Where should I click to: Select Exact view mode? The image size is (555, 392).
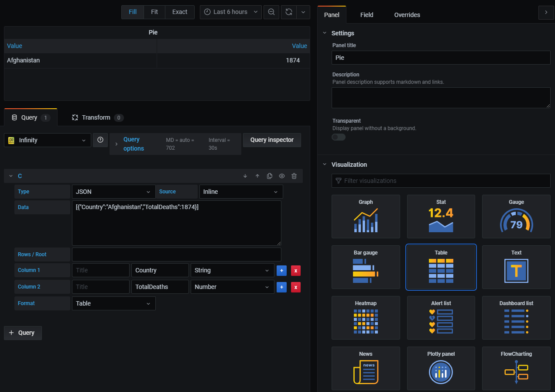pos(180,12)
